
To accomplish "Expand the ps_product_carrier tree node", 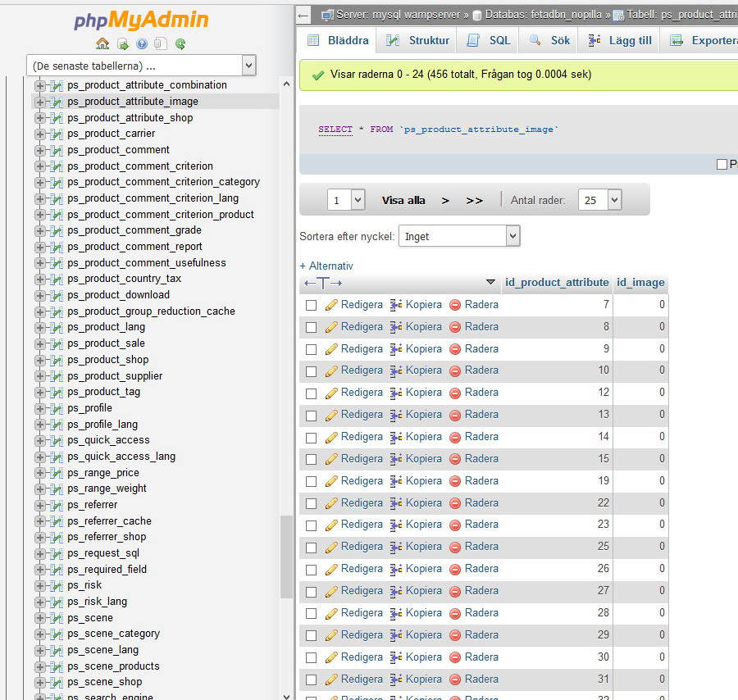I will (x=40, y=134).
